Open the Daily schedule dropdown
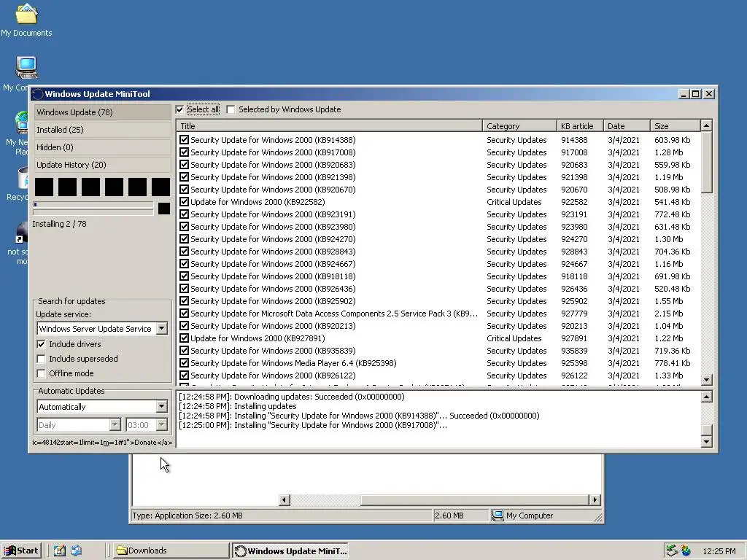The height and width of the screenshot is (560, 747). (x=115, y=425)
